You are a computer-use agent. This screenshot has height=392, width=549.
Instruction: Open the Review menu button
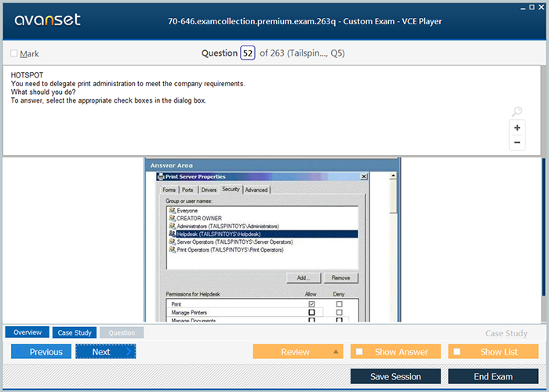pos(298,352)
